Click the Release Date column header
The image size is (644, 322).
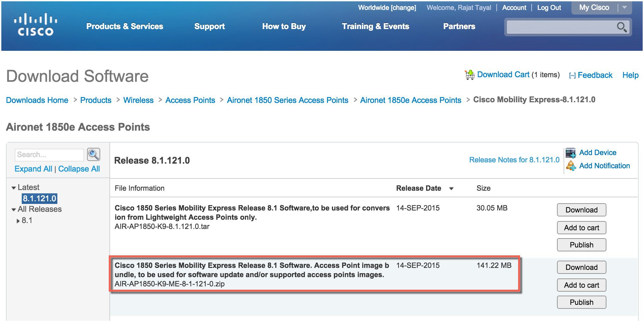(419, 188)
